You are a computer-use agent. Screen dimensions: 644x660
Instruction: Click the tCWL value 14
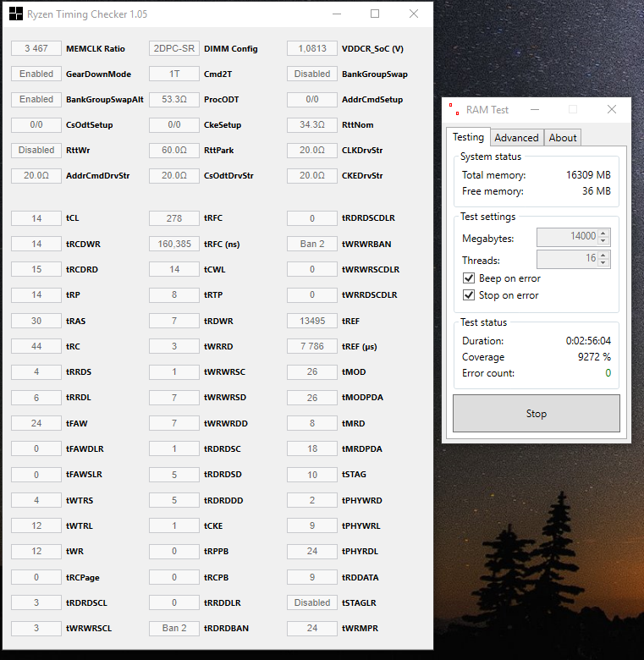[x=174, y=269]
